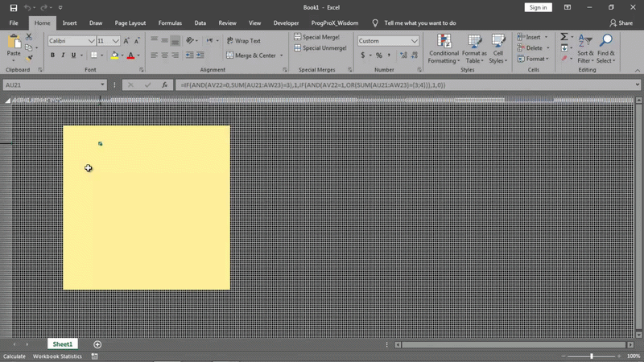Decrease cell indent
This screenshot has height=362, width=644.
[190, 55]
